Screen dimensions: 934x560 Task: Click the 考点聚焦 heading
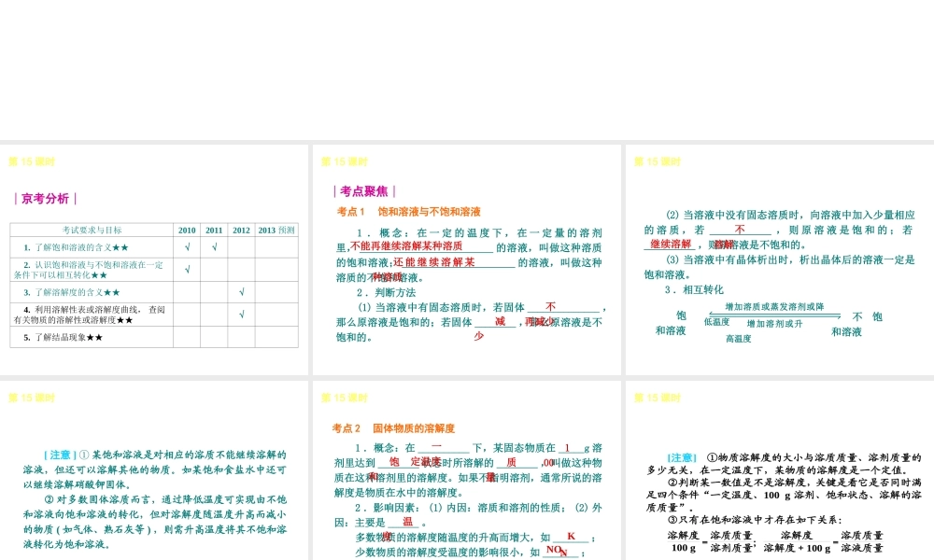click(x=364, y=191)
